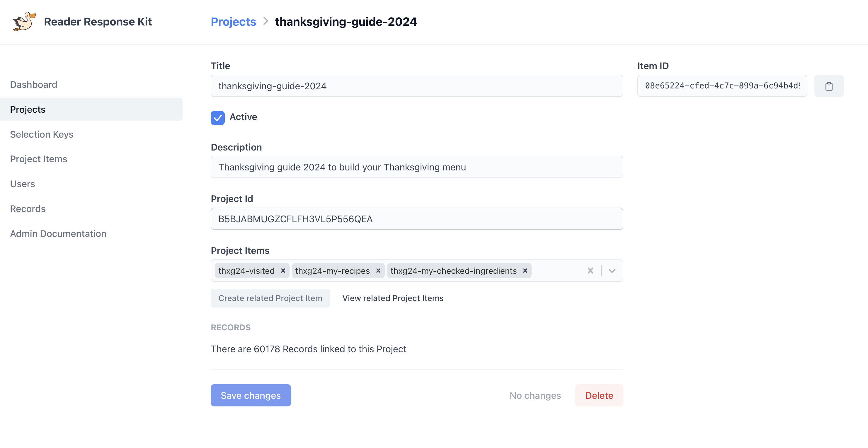
Task: Click Create related Project Item
Action: [x=270, y=298]
